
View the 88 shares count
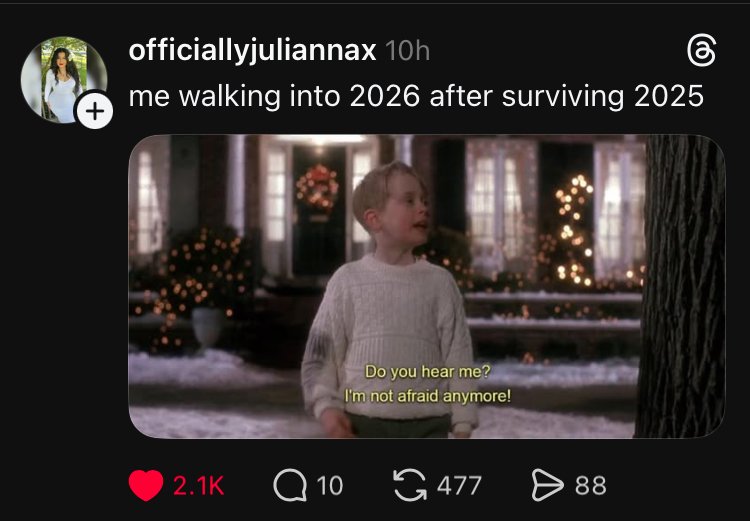click(591, 486)
